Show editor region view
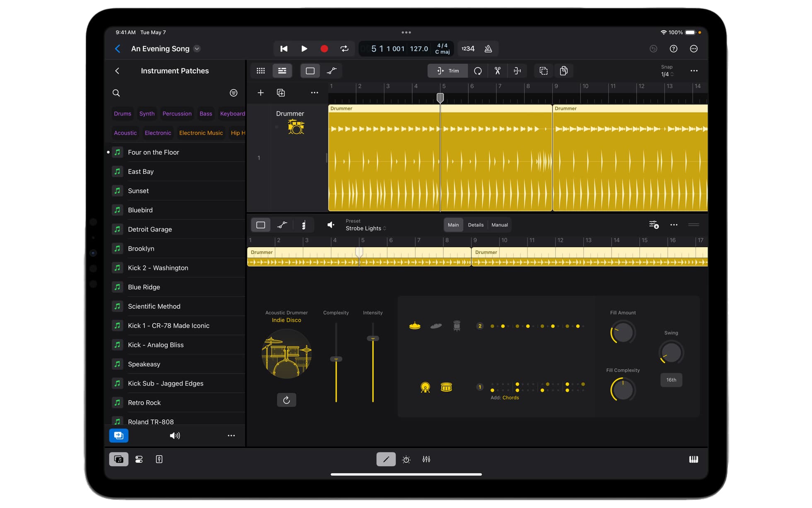This screenshot has width=812, height=508. (x=261, y=225)
